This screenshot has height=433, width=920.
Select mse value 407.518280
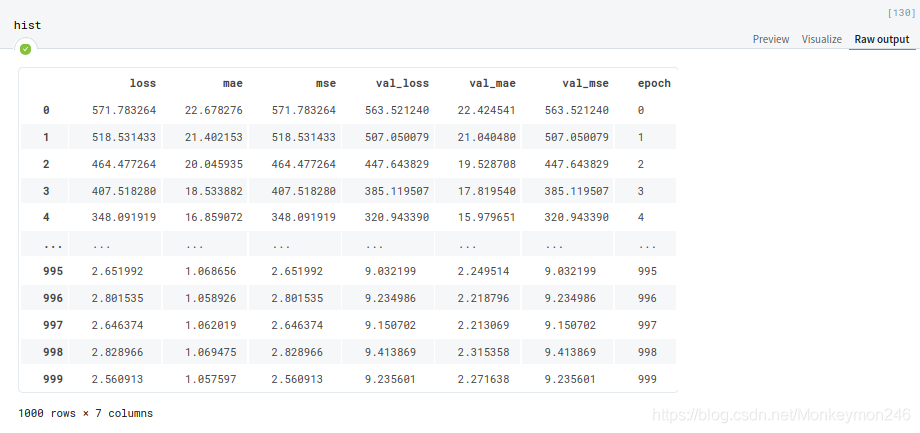304,191
